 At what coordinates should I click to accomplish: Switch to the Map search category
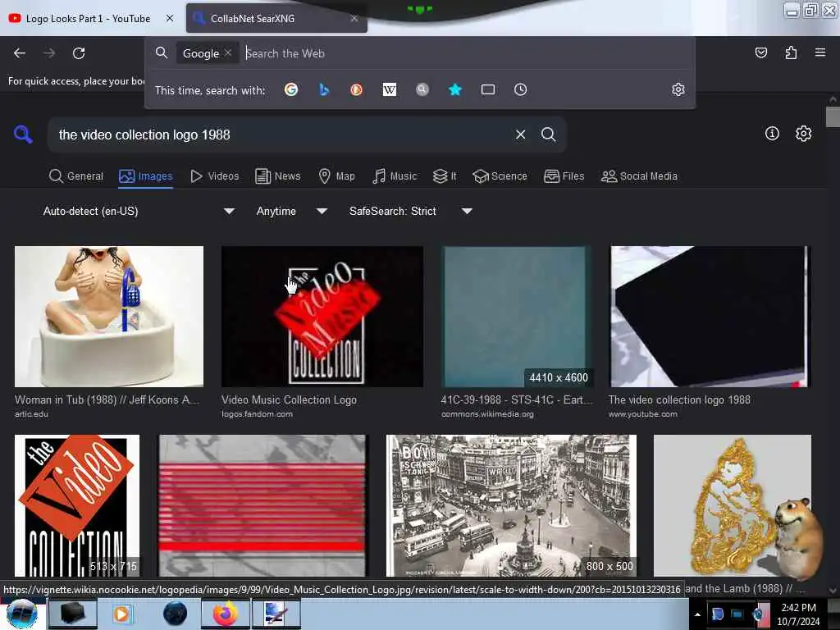click(x=336, y=176)
